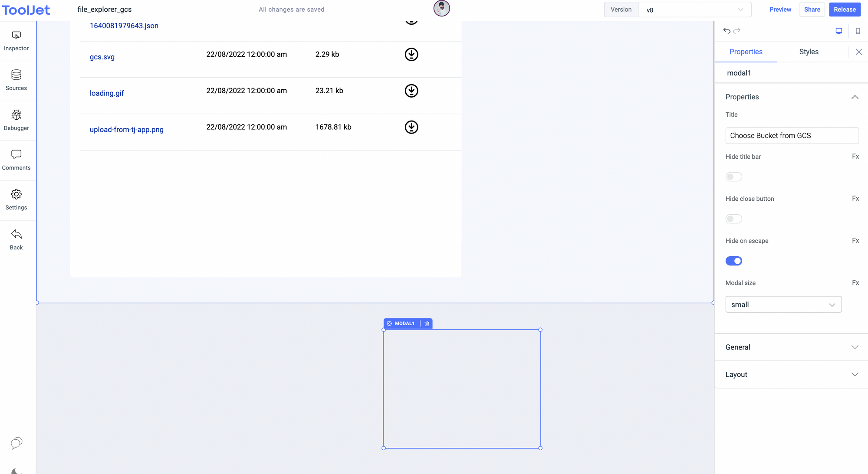Switch to the Styles tab
868x474 pixels.
[x=809, y=52]
